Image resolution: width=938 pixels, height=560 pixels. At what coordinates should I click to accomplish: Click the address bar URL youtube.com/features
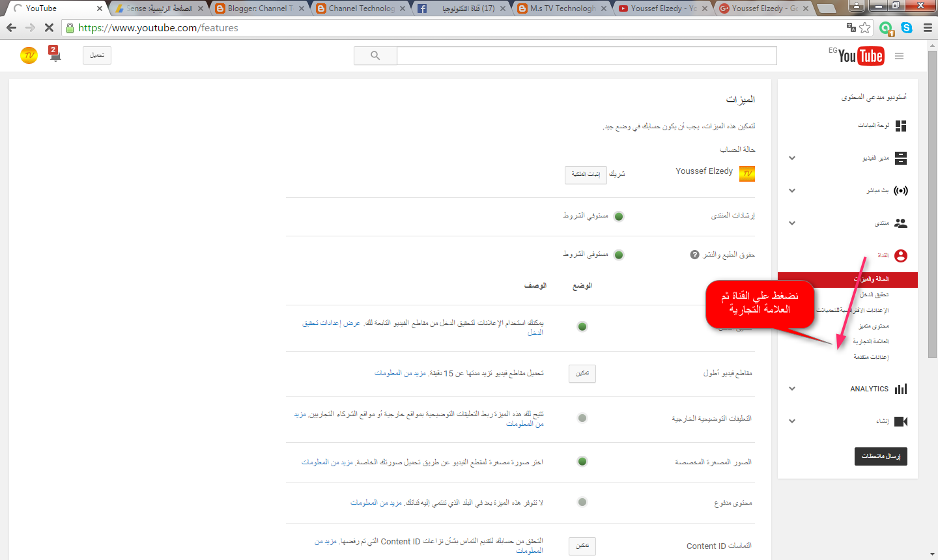coord(158,28)
